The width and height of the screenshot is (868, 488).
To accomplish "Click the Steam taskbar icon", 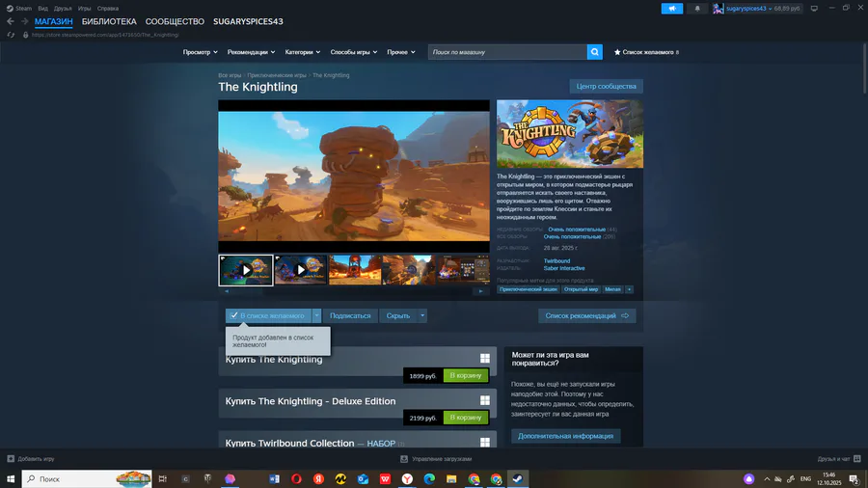I will tap(518, 478).
